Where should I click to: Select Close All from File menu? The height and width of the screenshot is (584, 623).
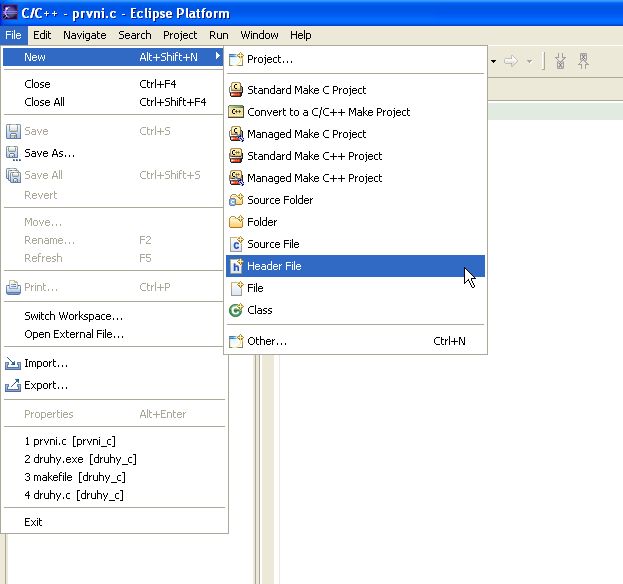click(x=44, y=102)
